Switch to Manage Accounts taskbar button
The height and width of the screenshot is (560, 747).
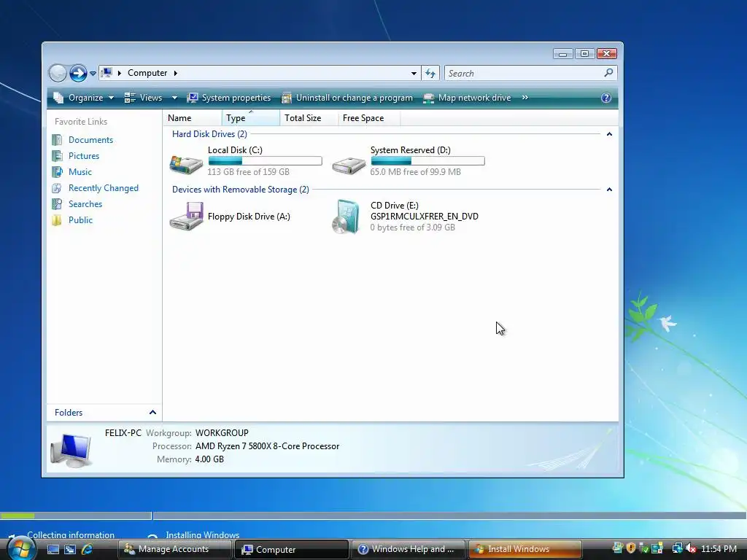point(174,549)
